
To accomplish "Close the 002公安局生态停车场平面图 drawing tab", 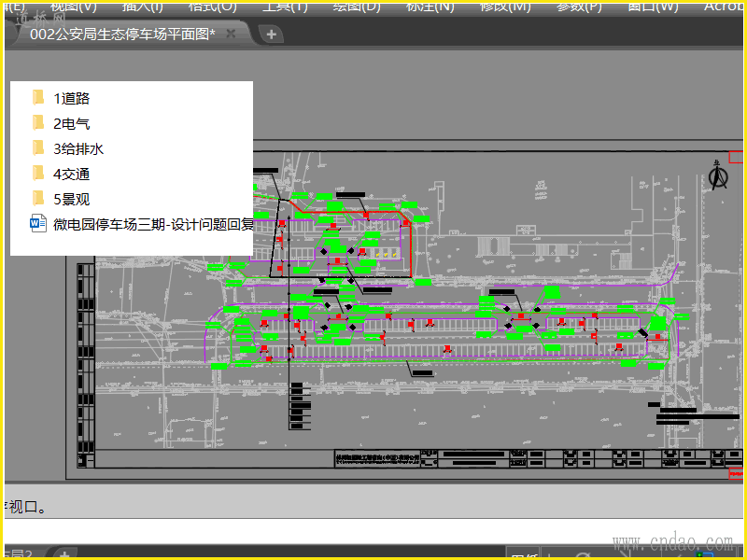I will 231,34.
